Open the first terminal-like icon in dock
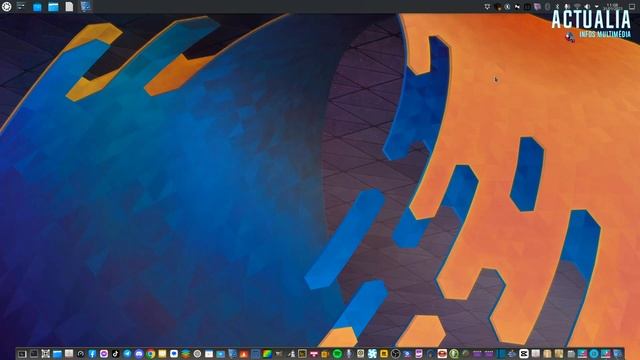The height and width of the screenshot is (360, 640). [22, 354]
